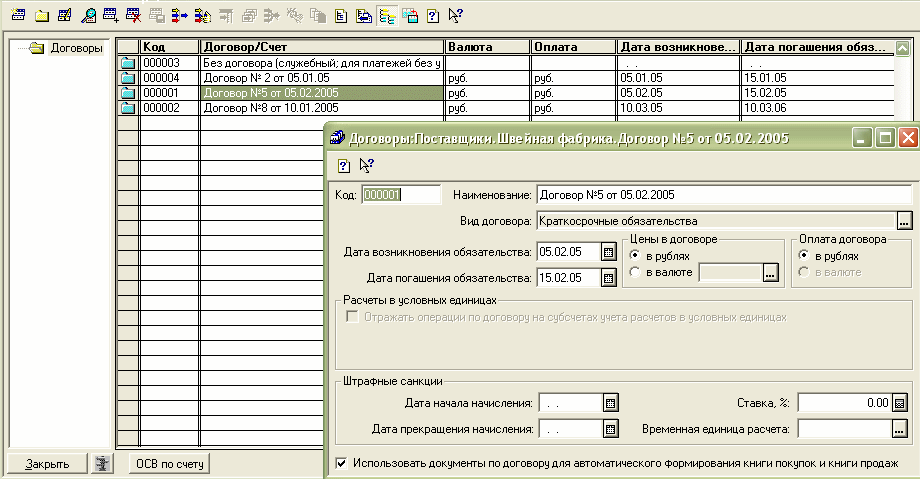Image resolution: width=920 pixels, height=480 pixels.
Task: Select the Договоры folder in the tree
Action: pos(76,48)
